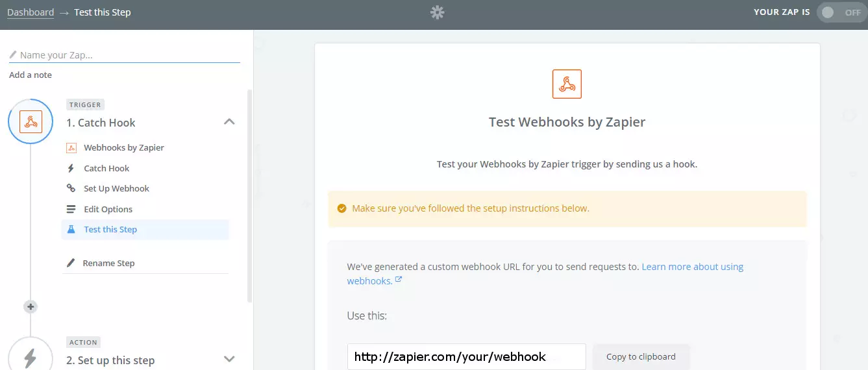Expand the Set up this step chevron
Viewport: 868px width, 370px height.
click(229, 358)
